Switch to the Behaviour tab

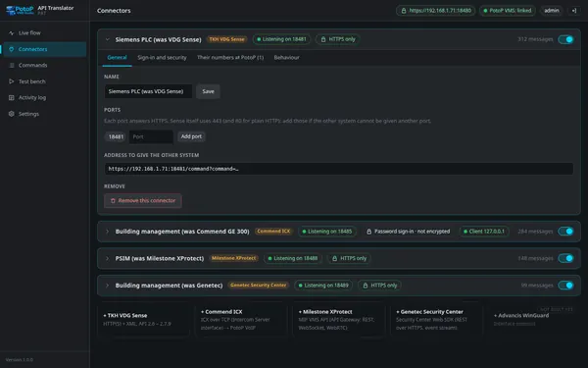(286, 58)
